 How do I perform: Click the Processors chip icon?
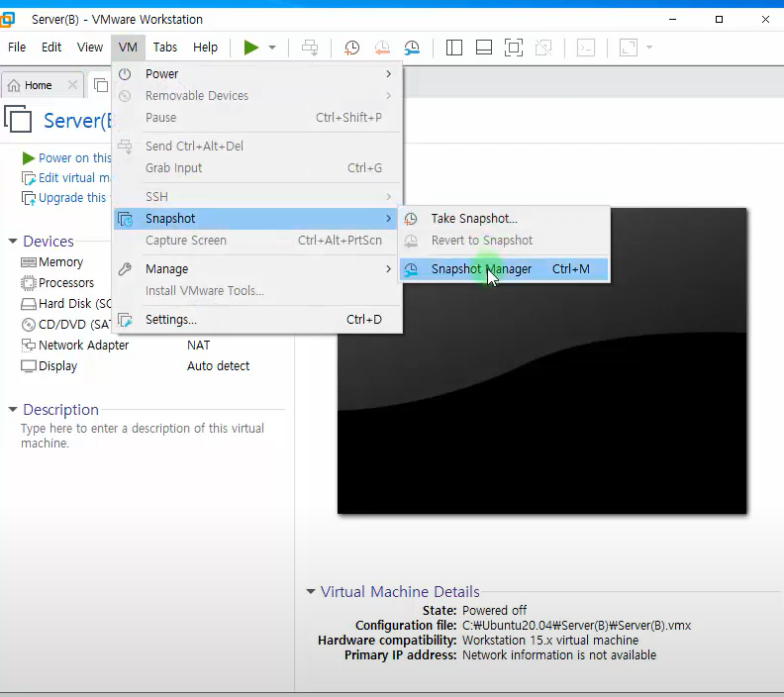(29, 283)
